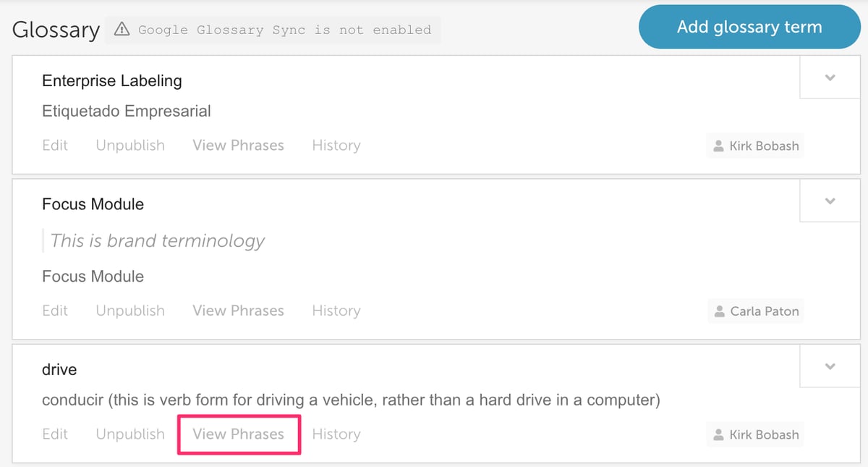The width and height of the screenshot is (868, 467).
Task: Open History for Enterprise Labeling
Action: [336, 146]
